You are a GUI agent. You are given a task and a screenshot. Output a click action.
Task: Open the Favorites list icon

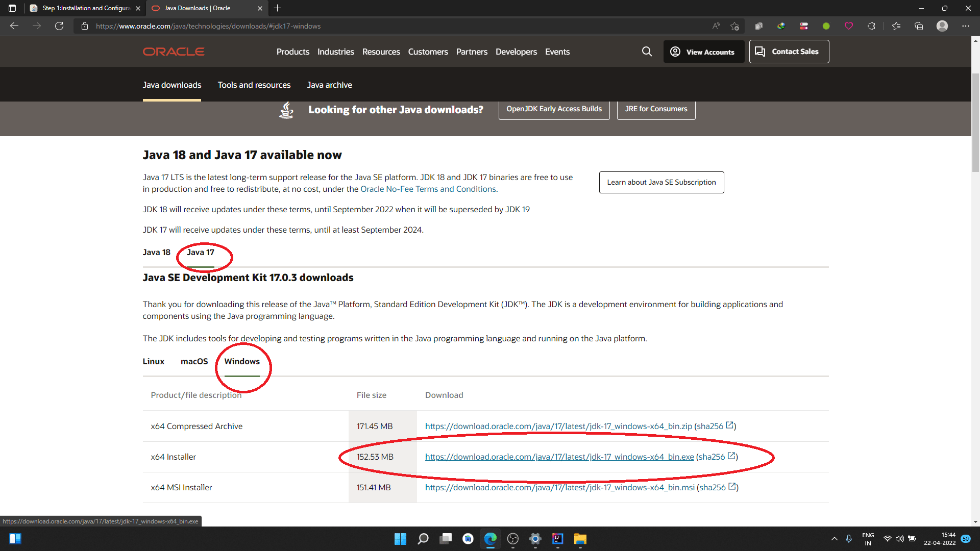coord(896,26)
